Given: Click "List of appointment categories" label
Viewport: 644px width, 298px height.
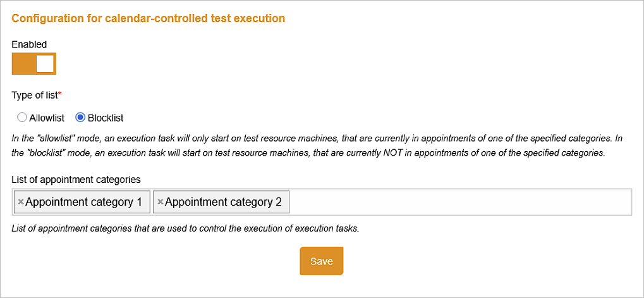Looking at the screenshot, I should (76, 180).
